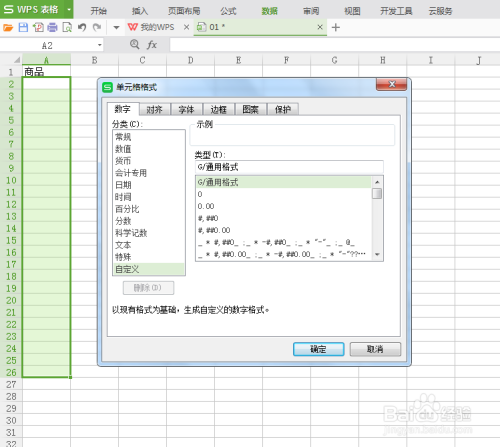Click the type list scrollbar thumb

point(377,193)
